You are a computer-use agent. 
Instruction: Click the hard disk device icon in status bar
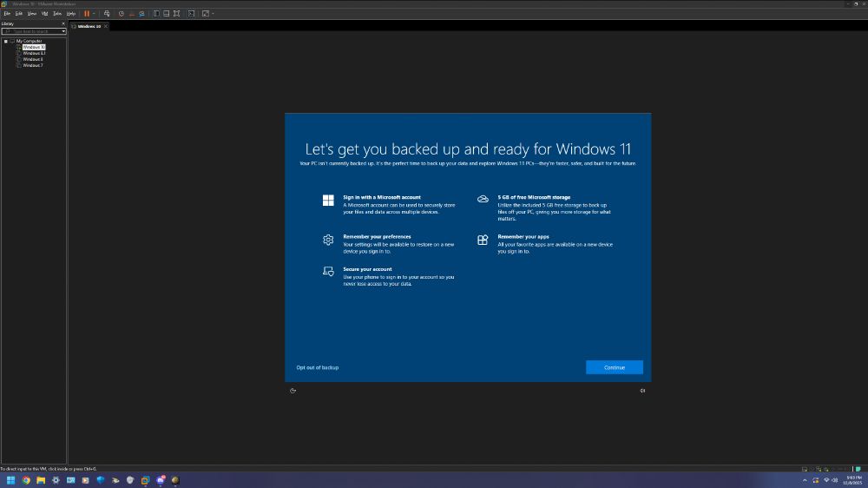(x=805, y=469)
